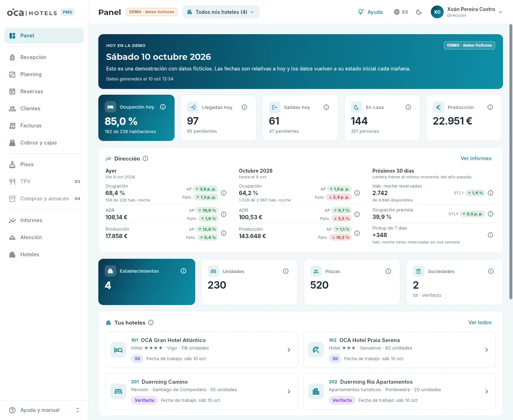Open Reservas section
This screenshot has width=513, height=420.
click(44, 91)
